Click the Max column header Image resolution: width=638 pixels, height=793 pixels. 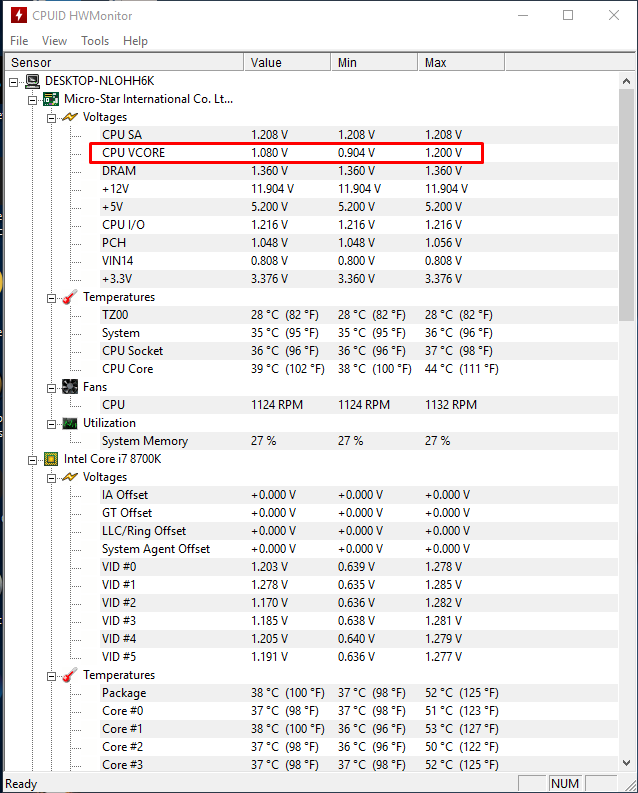[x=461, y=62]
